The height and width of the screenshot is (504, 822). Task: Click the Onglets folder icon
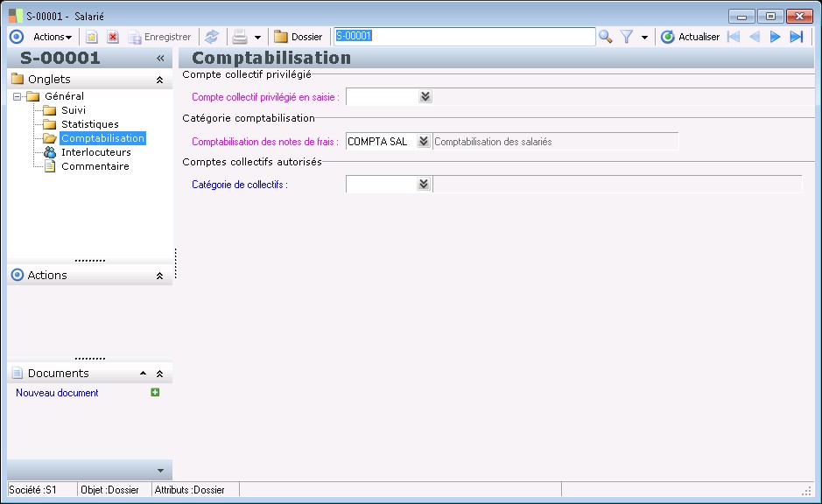pos(18,79)
